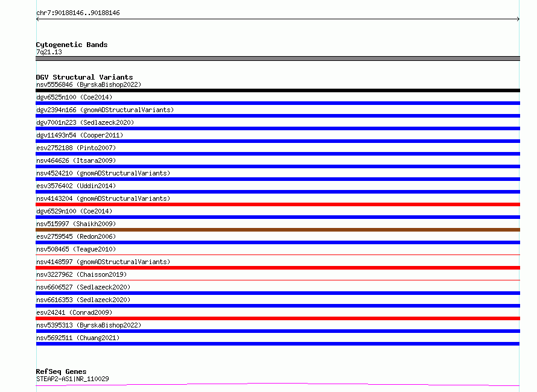
Task: Open esv2759545 (Redon2006) label
Action: [76, 236]
